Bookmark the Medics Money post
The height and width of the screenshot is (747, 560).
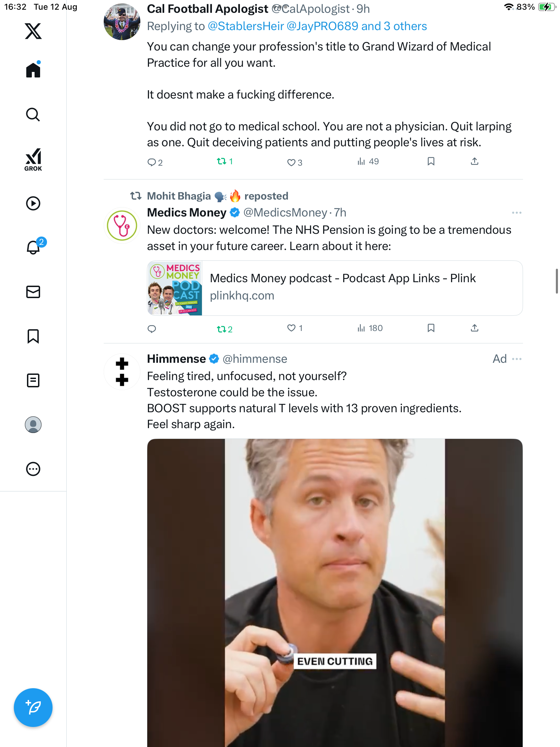point(431,328)
